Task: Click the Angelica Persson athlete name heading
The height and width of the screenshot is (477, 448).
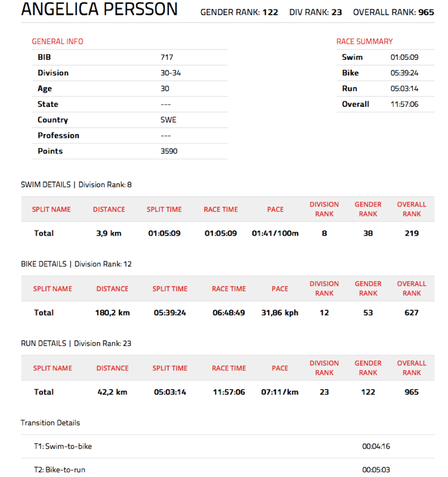Action: point(99,10)
